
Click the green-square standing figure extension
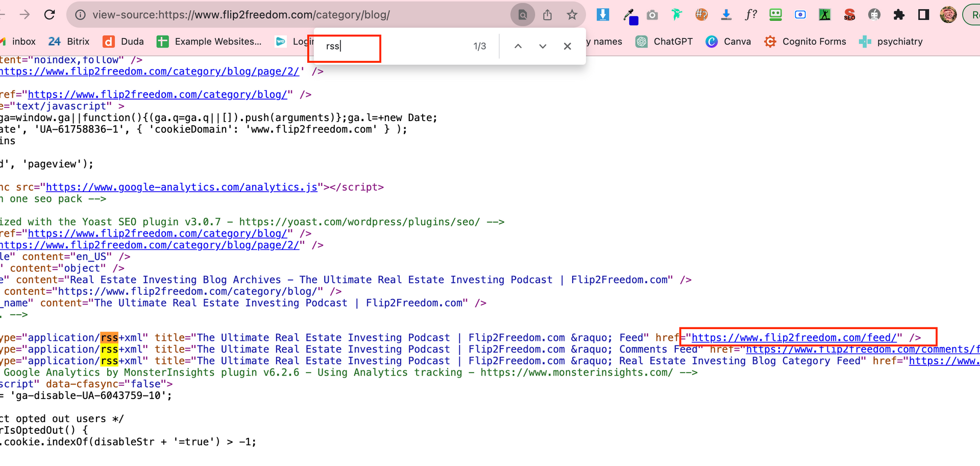[825, 15]
